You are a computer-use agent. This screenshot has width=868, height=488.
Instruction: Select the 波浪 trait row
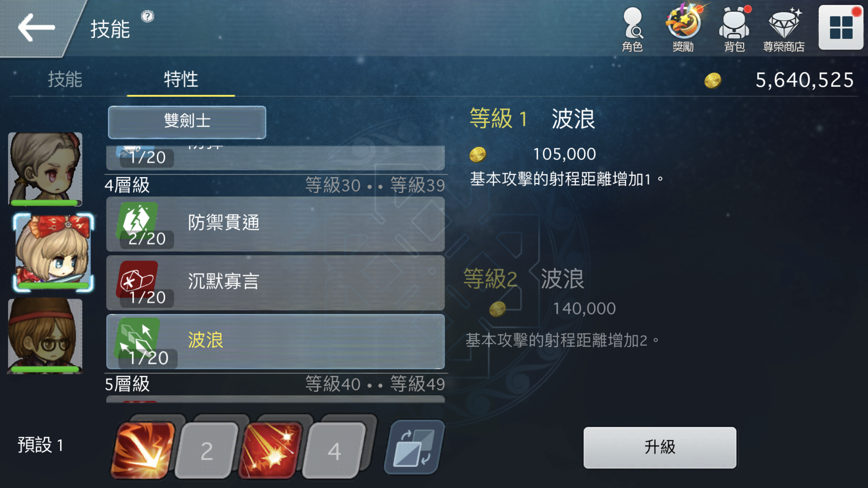[x=275, y=341]
